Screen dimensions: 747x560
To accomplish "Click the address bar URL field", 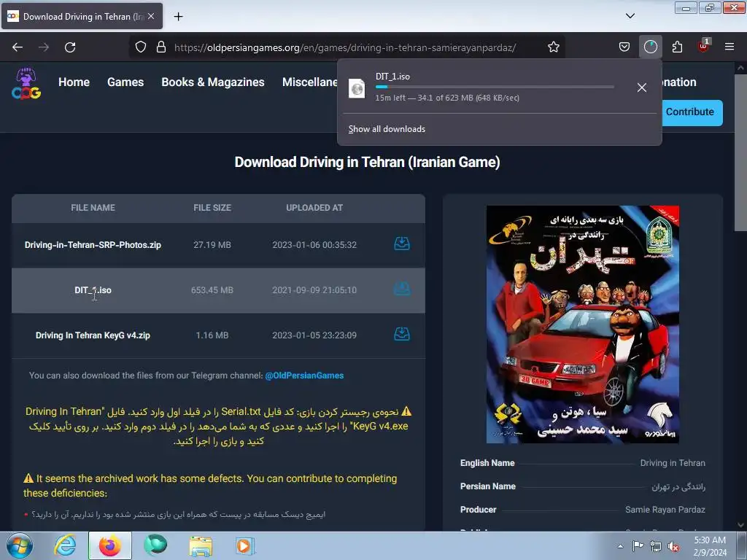I will click(345, 47).
